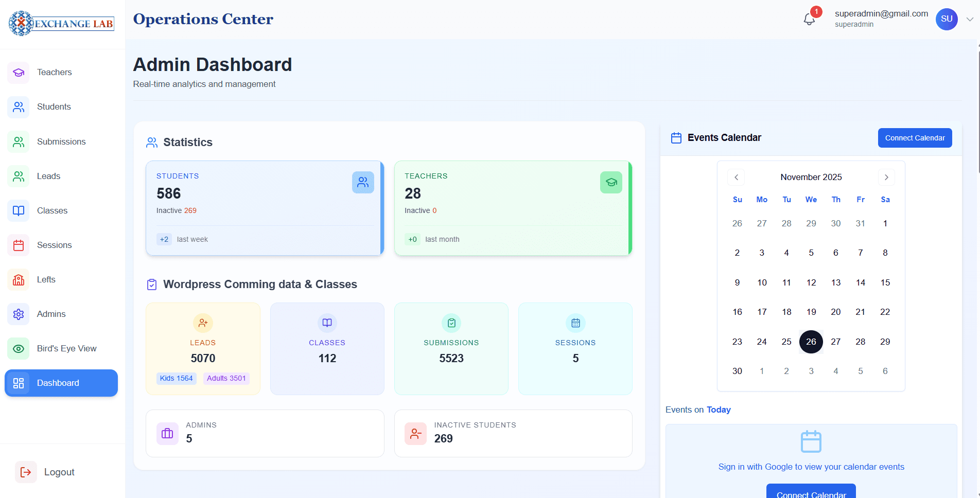980x498 pixels.
Task: Switch to the Dashboard menu entry
Action: (x=58, y=383)
